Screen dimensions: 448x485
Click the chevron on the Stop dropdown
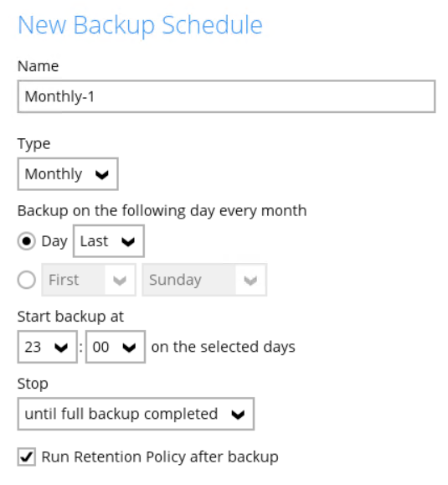[238, 415]
